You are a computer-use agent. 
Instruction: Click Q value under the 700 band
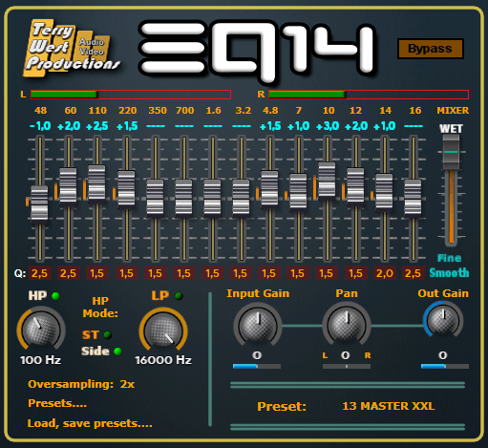tap(183, 273)
